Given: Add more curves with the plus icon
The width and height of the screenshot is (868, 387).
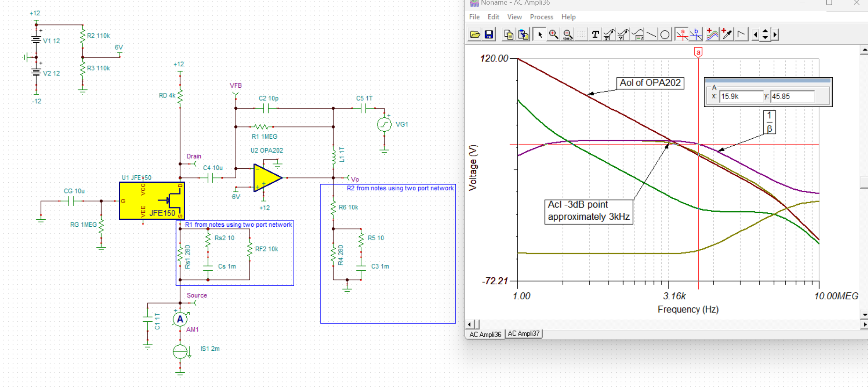Looking at the screenshot, I should 712,35.
